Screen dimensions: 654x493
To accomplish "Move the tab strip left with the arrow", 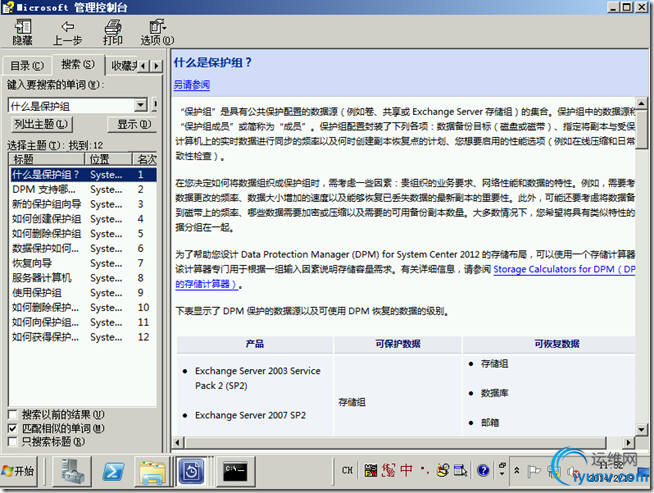I will [143, 66].
